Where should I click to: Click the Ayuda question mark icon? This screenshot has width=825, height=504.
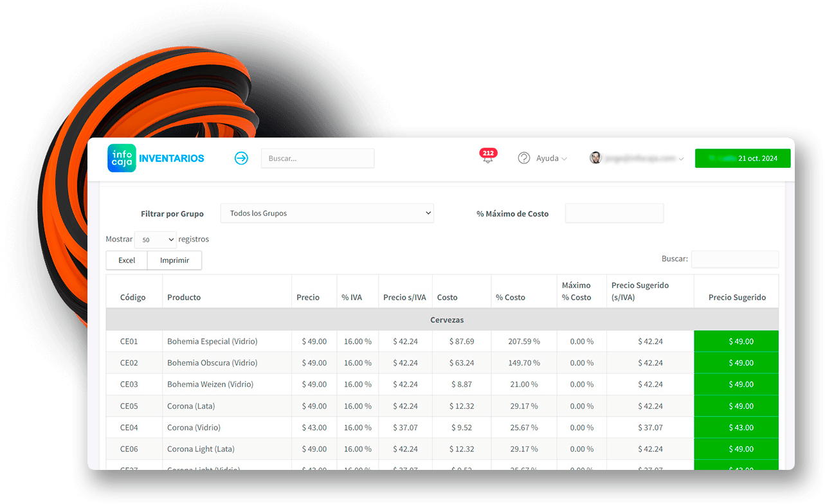tap(524, 158)
